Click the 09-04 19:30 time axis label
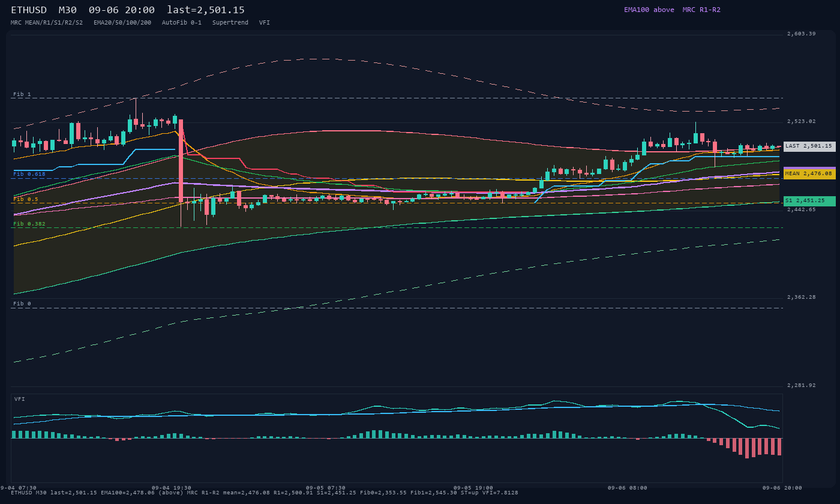Screen dimensions: 840x504 (x=172, y=488)
